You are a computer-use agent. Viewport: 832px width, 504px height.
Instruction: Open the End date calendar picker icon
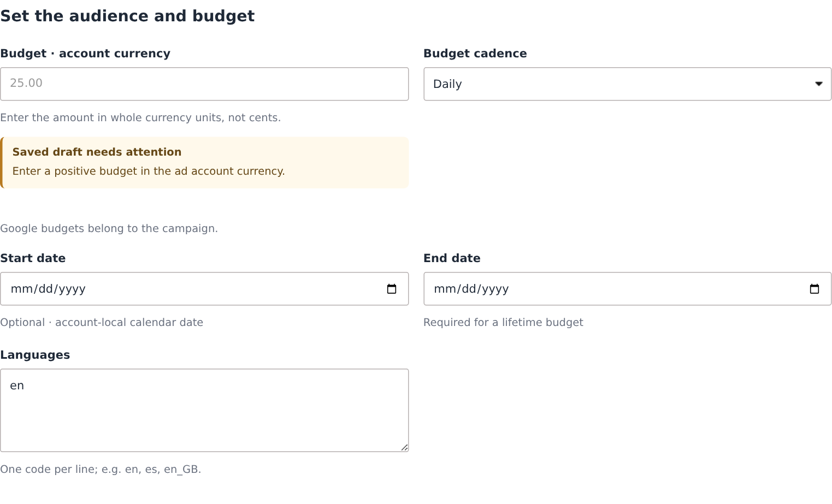coord(815,289)
